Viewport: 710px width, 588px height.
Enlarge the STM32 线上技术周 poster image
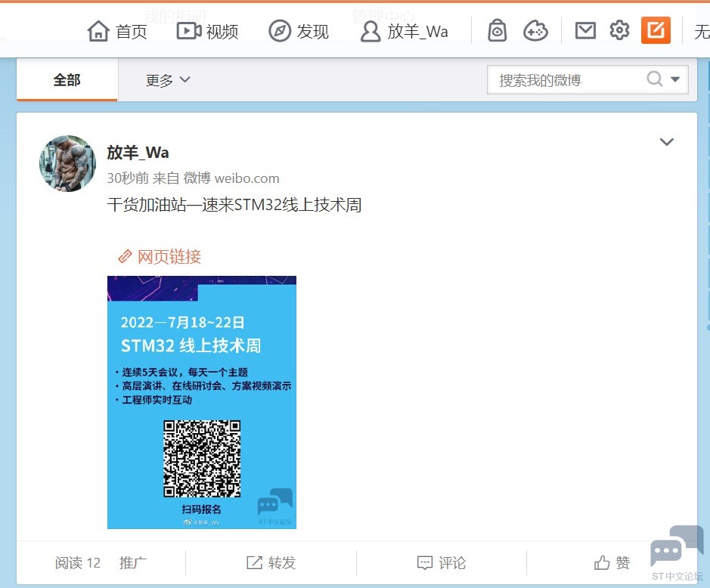click(x=202, y=402)
